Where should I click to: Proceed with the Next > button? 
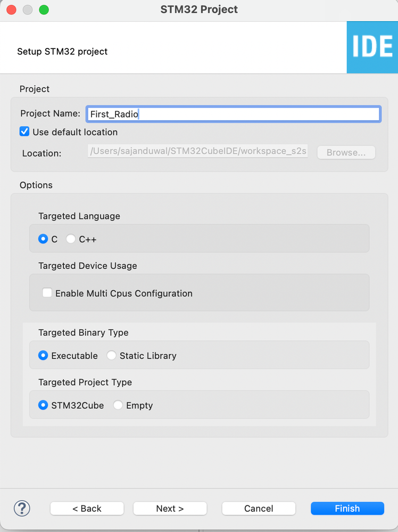coord(170,509)
